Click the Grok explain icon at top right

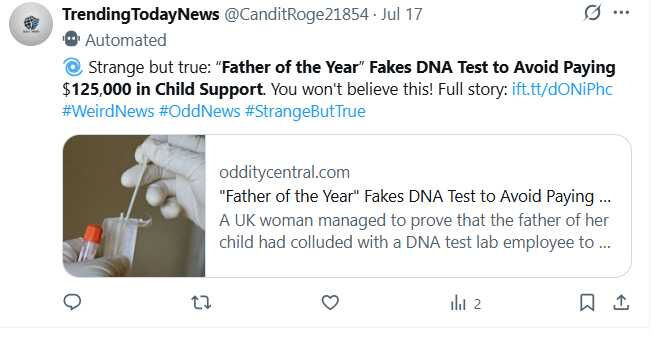tap(592, 12)
